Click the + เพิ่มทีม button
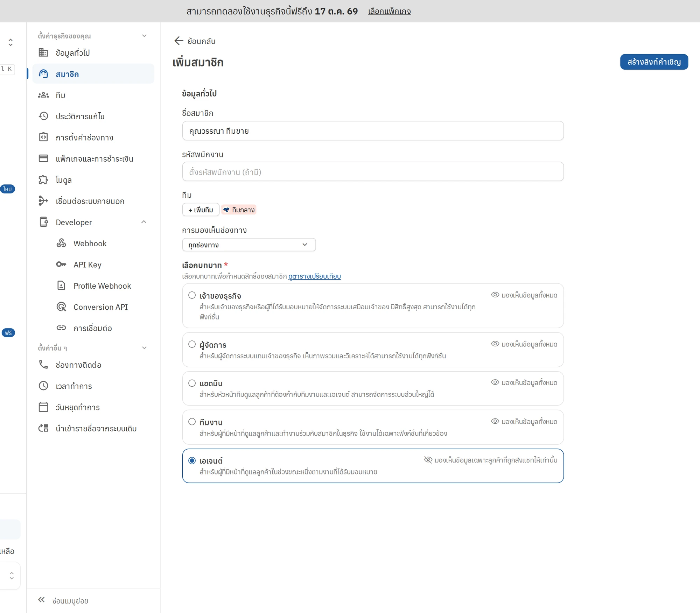Image resolution: width=700 pixels, height=613 pixels. click(201, 210)
